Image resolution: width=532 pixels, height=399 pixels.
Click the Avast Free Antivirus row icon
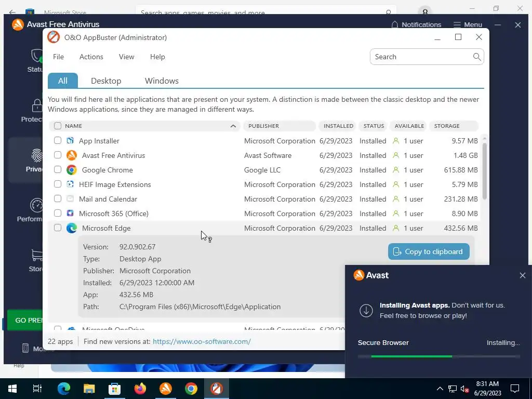[x=72, y=155]
